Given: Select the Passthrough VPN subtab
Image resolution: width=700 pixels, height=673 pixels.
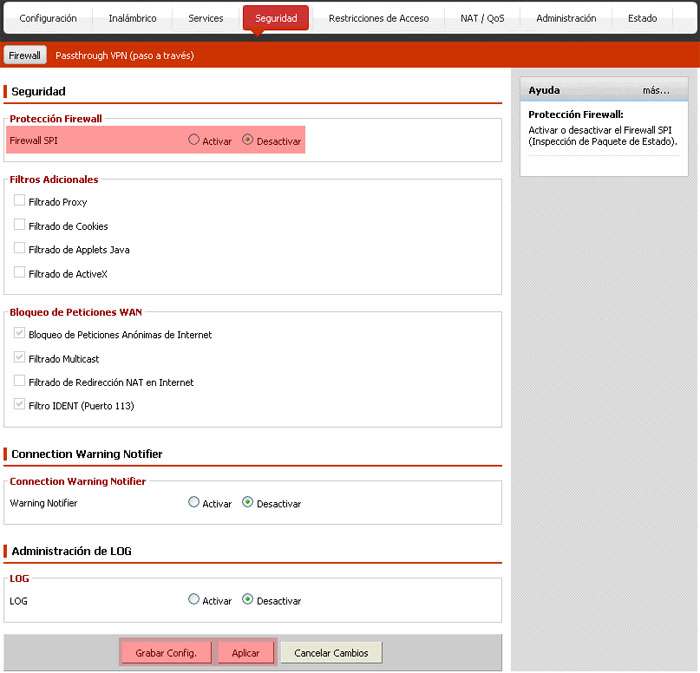Looking at the screenshot, I should point(124,55).
